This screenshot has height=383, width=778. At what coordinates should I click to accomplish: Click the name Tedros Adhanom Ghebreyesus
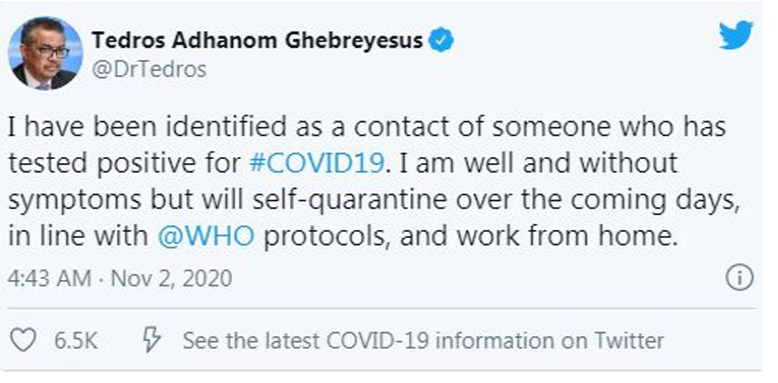[257, 41]
